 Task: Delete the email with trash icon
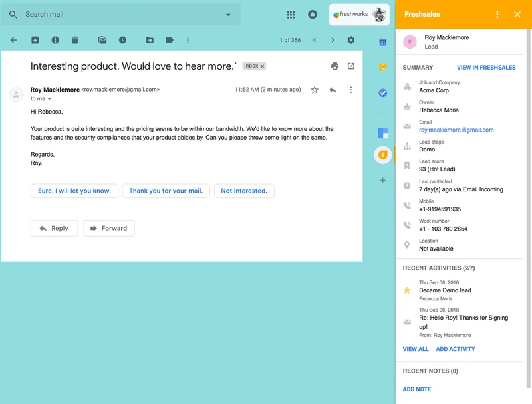(x=75, y=40)
